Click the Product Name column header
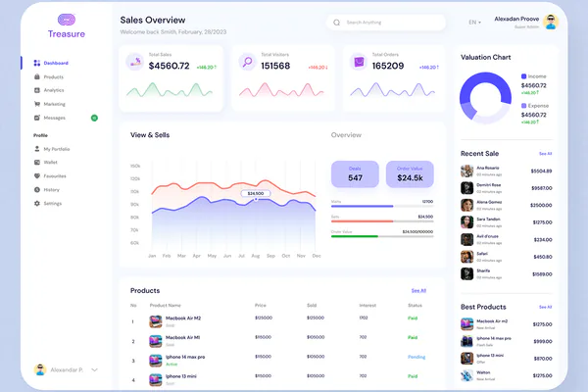The height and width of the screenshot is (392, 588). tap(165, 306)
